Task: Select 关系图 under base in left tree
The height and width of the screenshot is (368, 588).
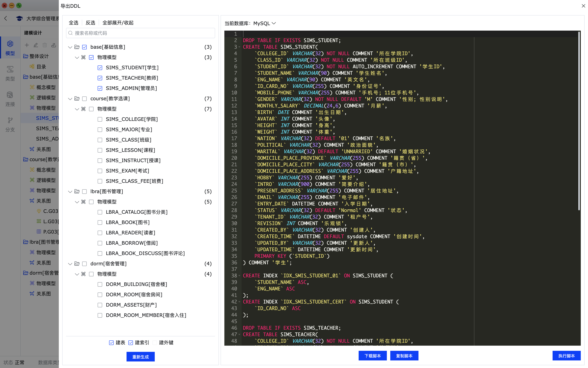Action: (x=43, y=149)
